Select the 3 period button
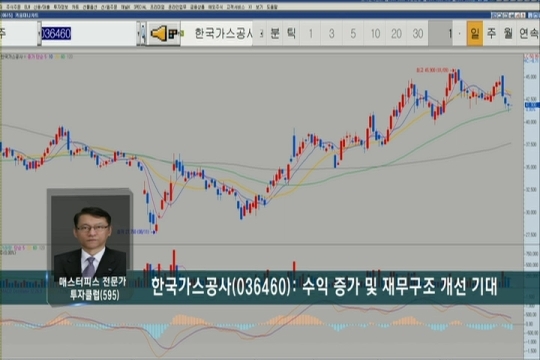The image size is (540, 360). click(x=332, y=33)
